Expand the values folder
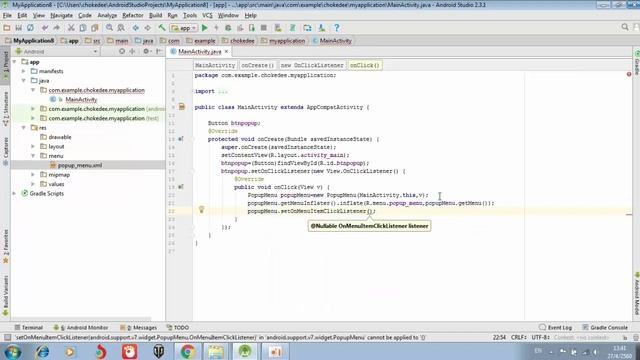640x360 pixels. [33, 184]
